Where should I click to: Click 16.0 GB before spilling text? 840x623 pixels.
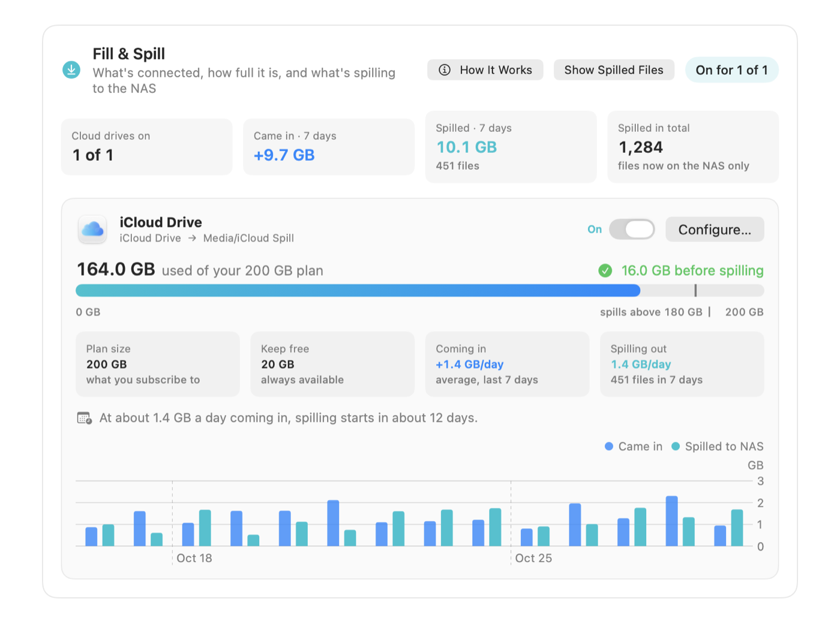pos(692,270)
